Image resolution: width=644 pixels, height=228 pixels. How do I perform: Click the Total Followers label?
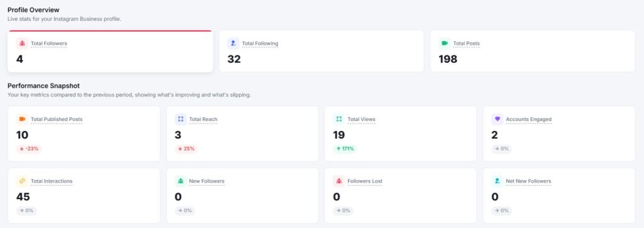point(49,43)
